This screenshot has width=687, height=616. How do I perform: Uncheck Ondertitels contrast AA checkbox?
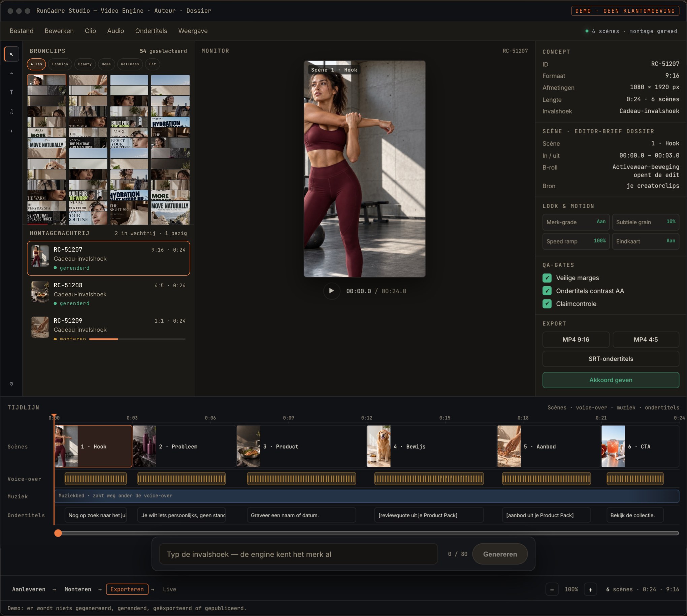(547, 291)
